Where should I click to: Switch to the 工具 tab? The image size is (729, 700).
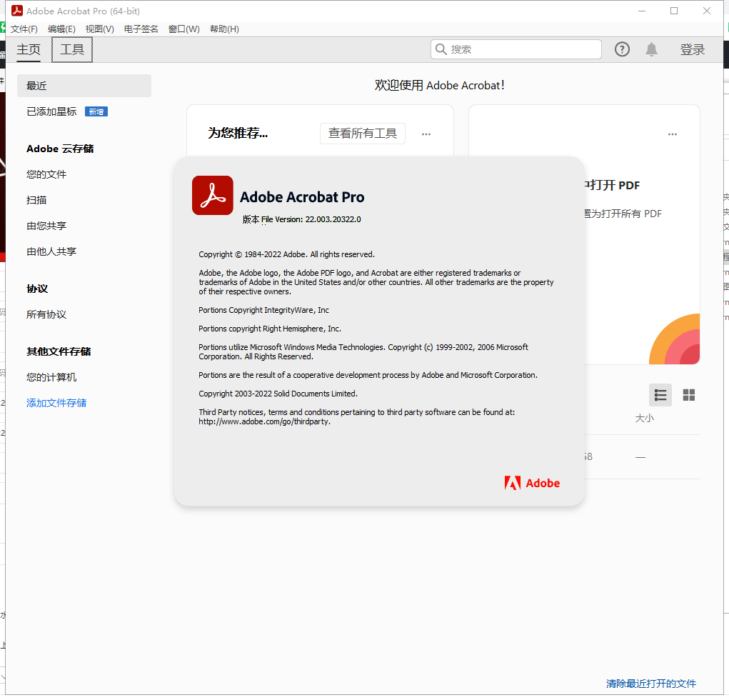click(x=72, y=49)
